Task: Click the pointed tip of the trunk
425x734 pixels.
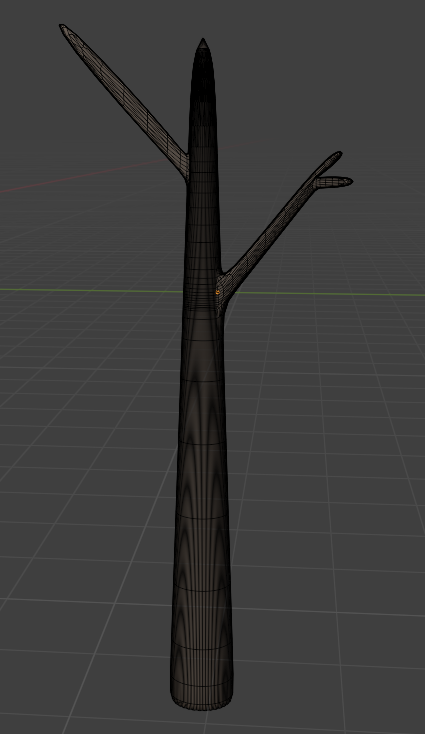Action: pyautogui.click(x=203, y=44)
